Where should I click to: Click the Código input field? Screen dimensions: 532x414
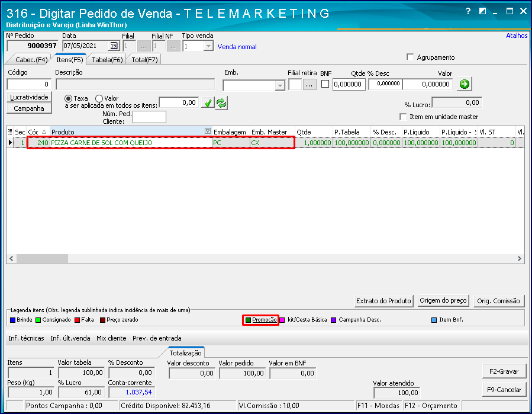[x=29, y=84]
